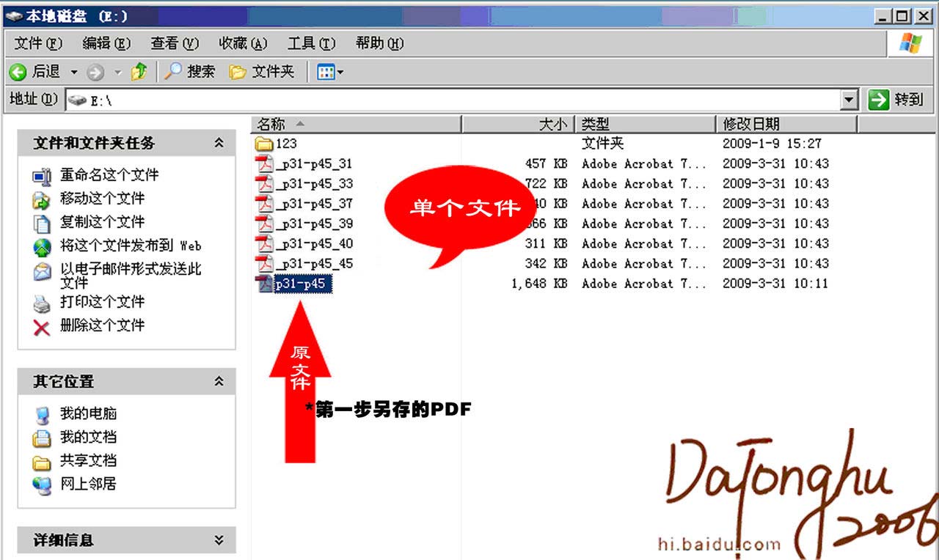The height and width of the screenshot is (560, 939).
Task: Click the highlighted p31-p45 file name
Action: point(304,284)
